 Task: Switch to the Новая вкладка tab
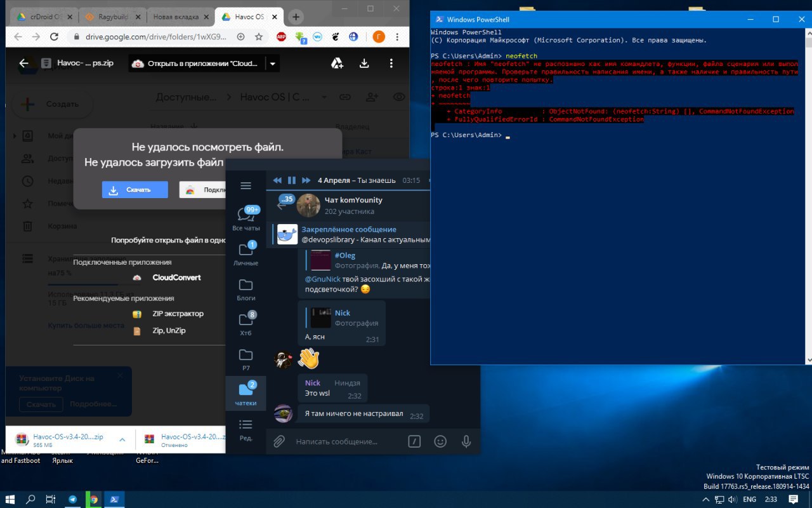coord(181,17)
